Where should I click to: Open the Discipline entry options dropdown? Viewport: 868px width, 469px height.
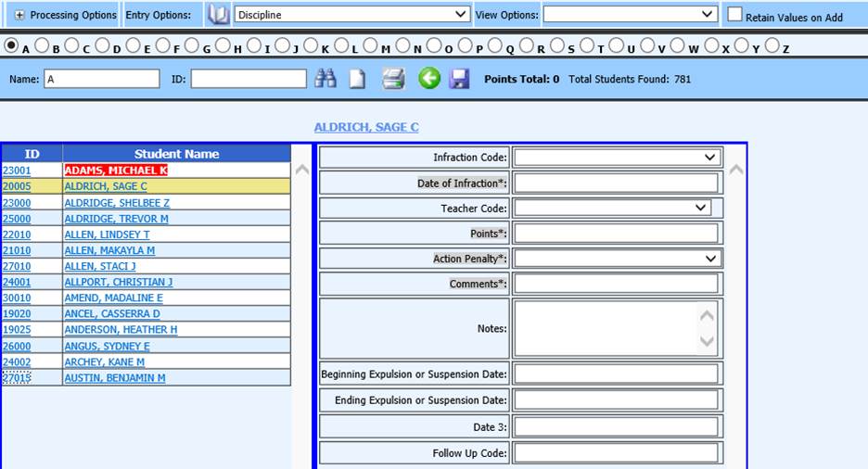pyautogui.click(x=352, y=15)
